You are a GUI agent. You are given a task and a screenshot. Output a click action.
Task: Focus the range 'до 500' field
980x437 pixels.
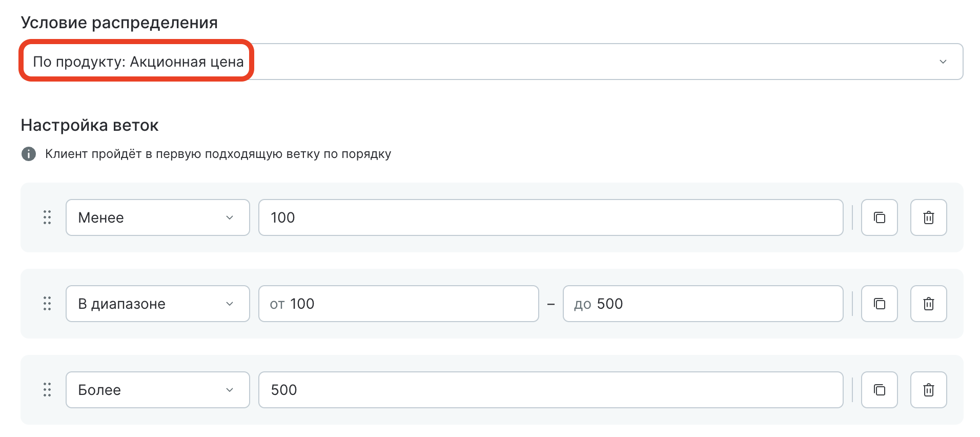[703, 304]
